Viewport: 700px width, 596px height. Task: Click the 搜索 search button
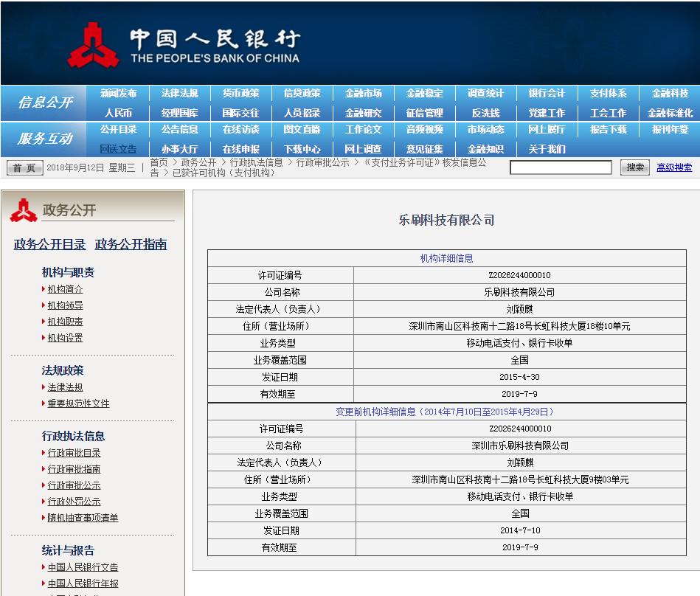[635, 168]
